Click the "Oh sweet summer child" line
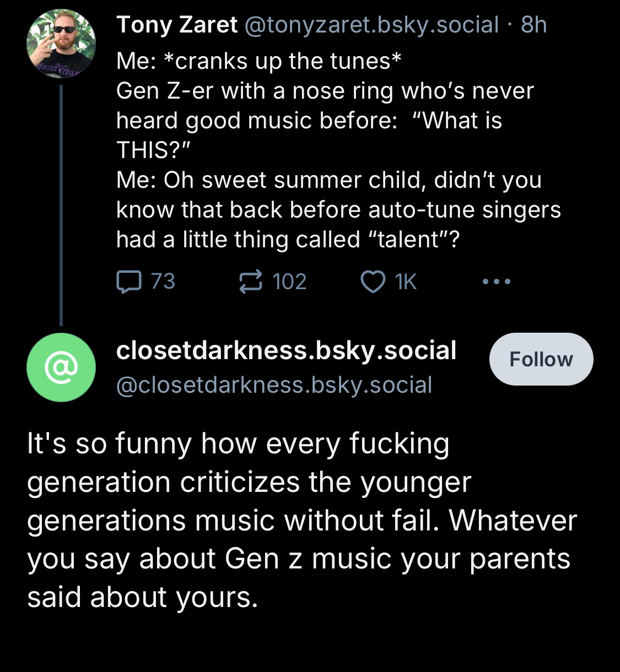Image resolution: width=620 pixels, height=672 pixels. 329,180
